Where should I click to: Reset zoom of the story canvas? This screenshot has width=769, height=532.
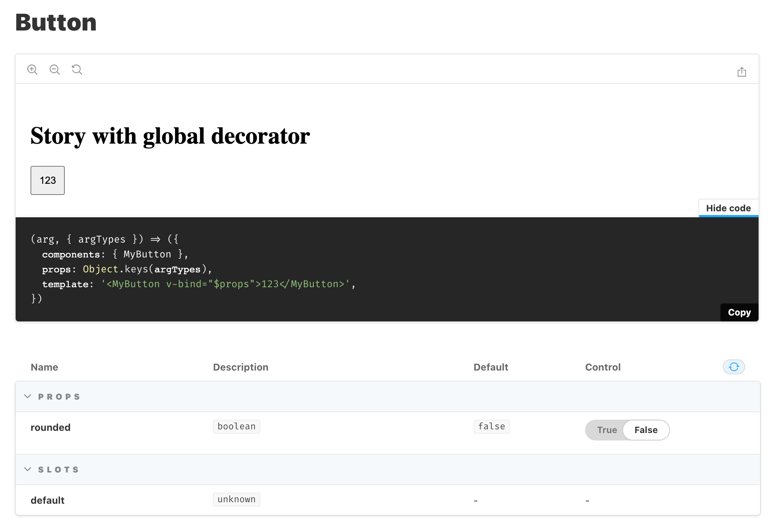(77, 70)
